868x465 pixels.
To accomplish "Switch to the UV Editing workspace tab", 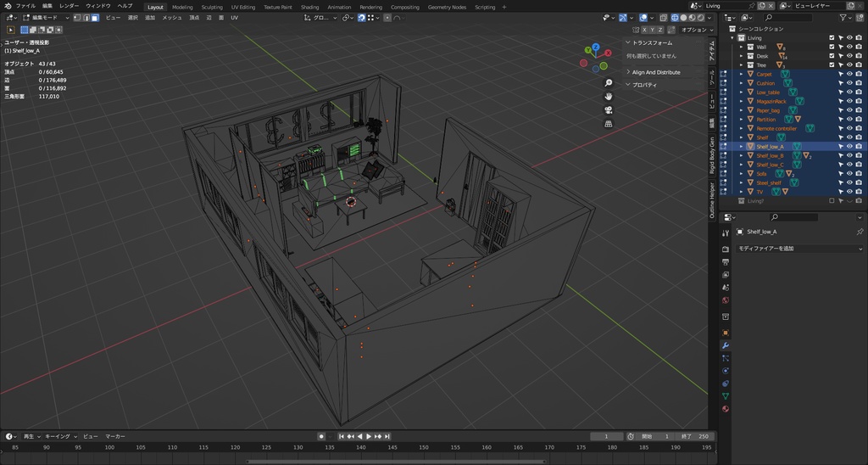I will pyautogui.click(x=242, y=6).
